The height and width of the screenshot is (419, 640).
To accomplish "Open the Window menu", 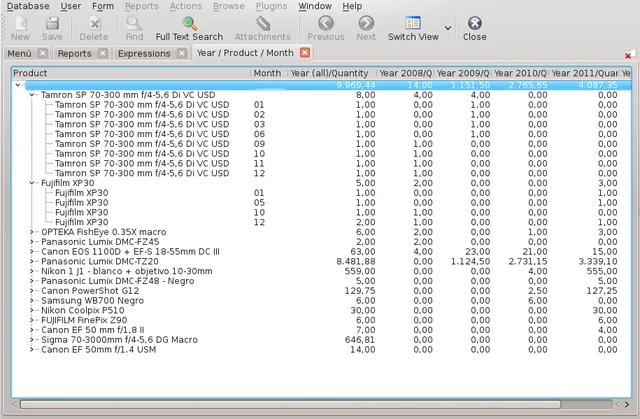I will 315,6.
